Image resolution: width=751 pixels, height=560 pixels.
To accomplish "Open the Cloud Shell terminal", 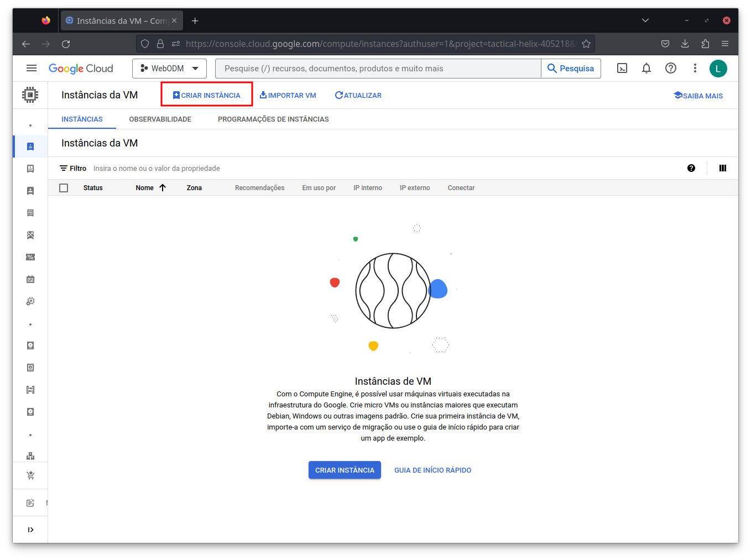I will (622, 68).
